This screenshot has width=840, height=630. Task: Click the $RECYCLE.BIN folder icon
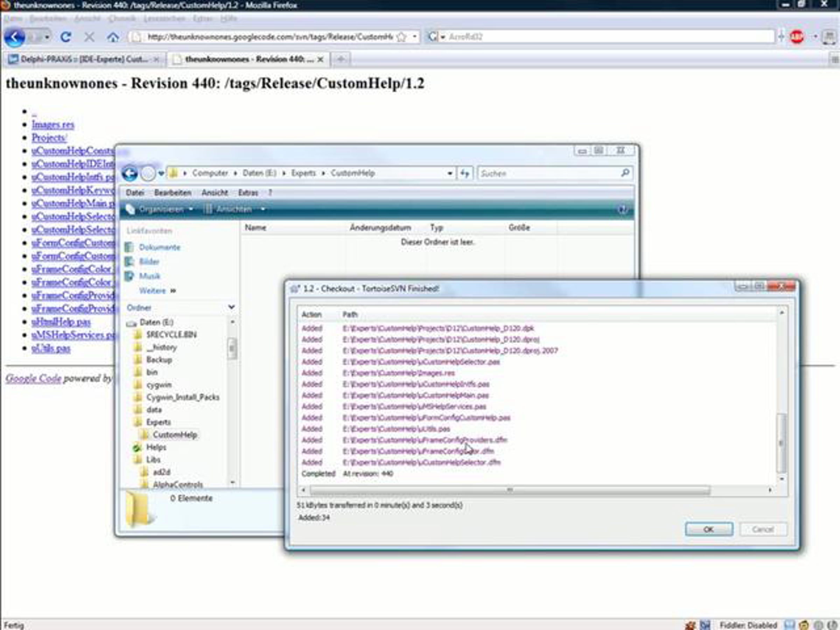pos(138,335)
